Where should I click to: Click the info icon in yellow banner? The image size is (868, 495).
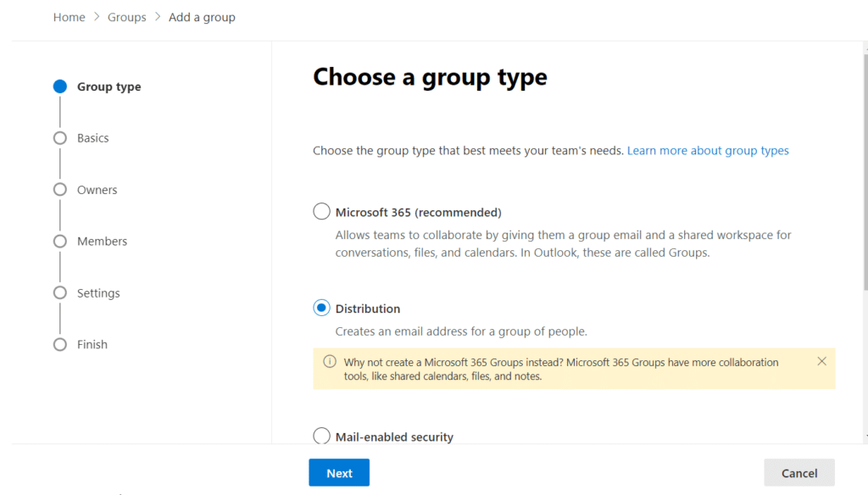(330, 362)
